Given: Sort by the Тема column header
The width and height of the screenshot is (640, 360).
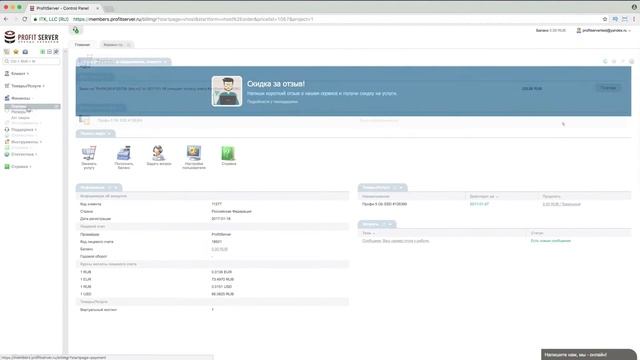Looking at the screenshot, I should tap(368, 233).
